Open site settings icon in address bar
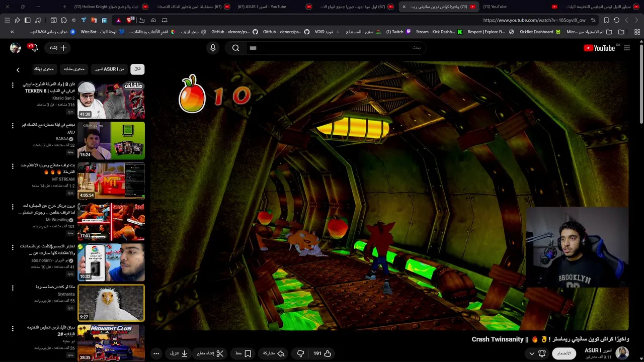The height and width of the screenshot is (362, 644). [594, 20]
